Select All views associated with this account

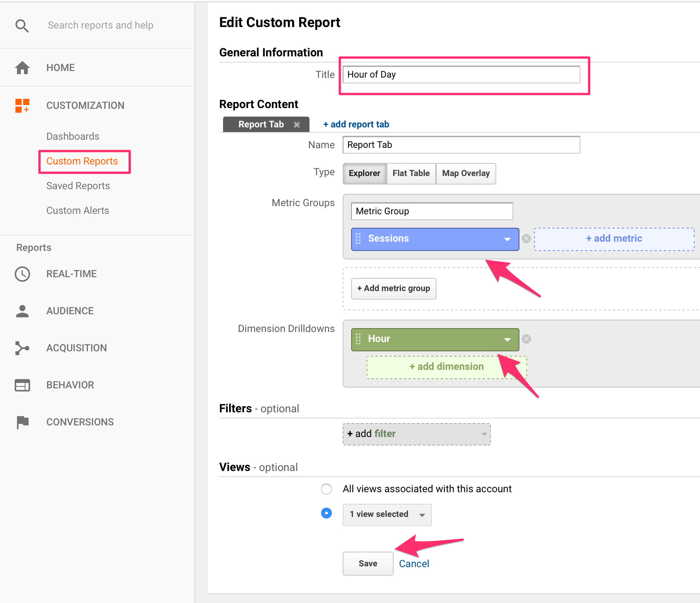(x=326, y=489)
